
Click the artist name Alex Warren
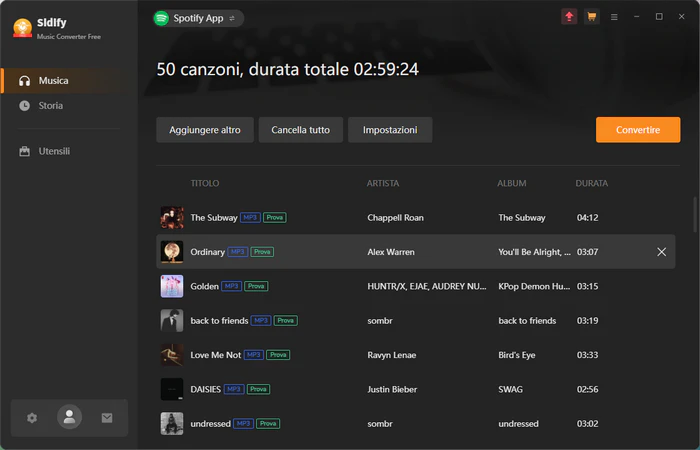tap(391, 252)
